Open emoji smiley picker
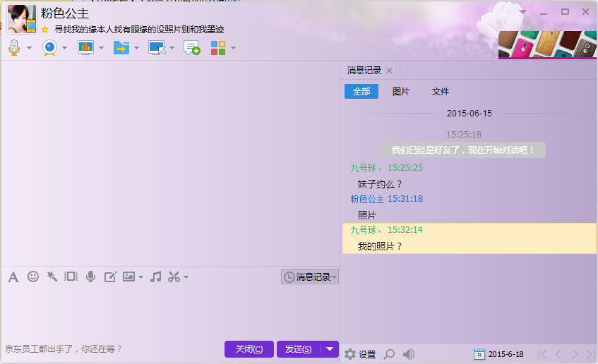 coord(33,277)
